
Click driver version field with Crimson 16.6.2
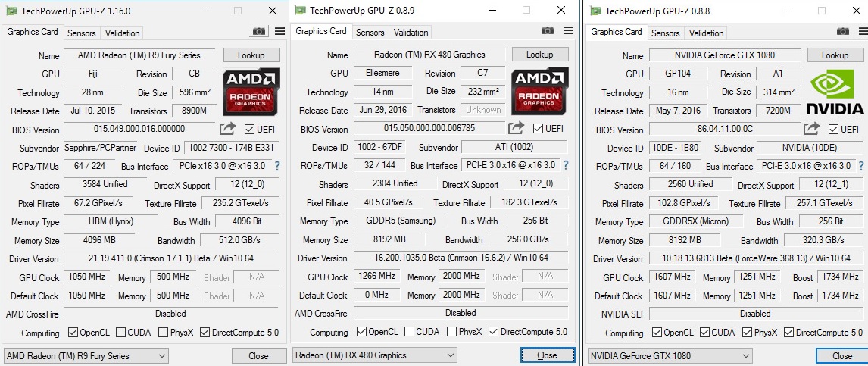coord(461,258)
